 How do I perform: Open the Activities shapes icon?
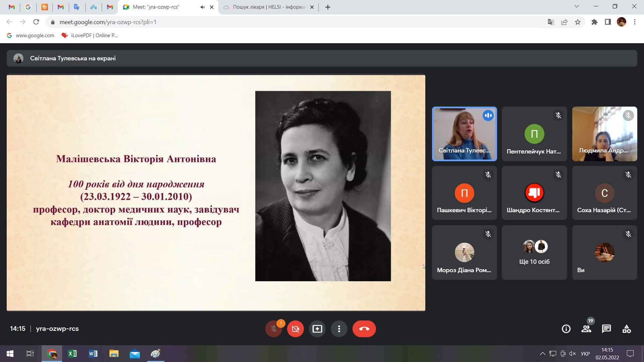[627, 329]
